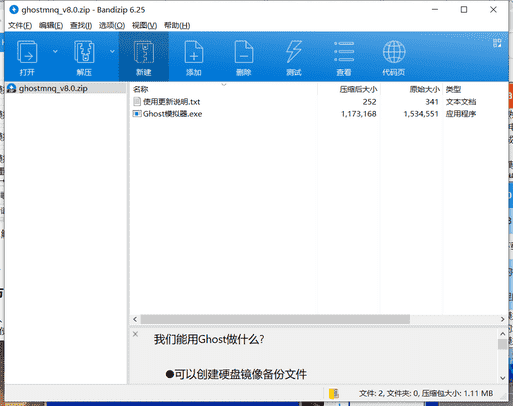Select ghostmnq_v8.0.zip in the folder tree
Screen dimensions: 513x406
(53, 88)
